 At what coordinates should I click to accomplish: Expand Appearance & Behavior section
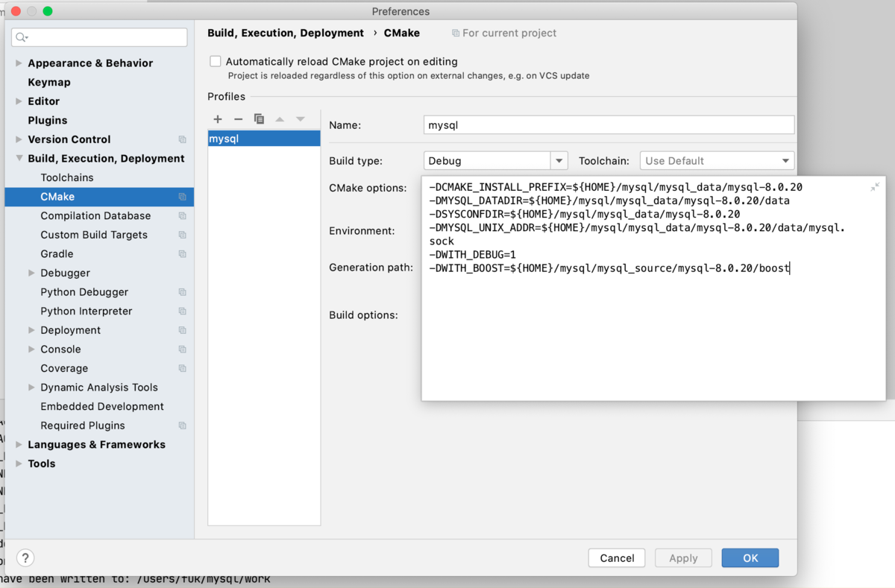pyautogui.click(x=19, y=63)
